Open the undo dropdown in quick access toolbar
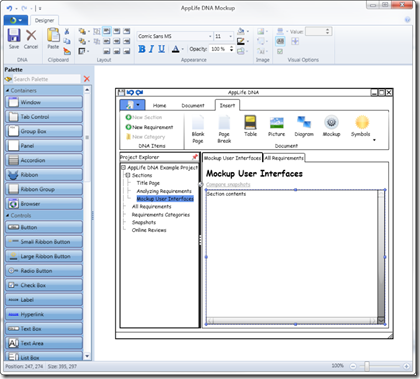Image resolution: width=420 pixels, height=379 pixels. point(16,8)
